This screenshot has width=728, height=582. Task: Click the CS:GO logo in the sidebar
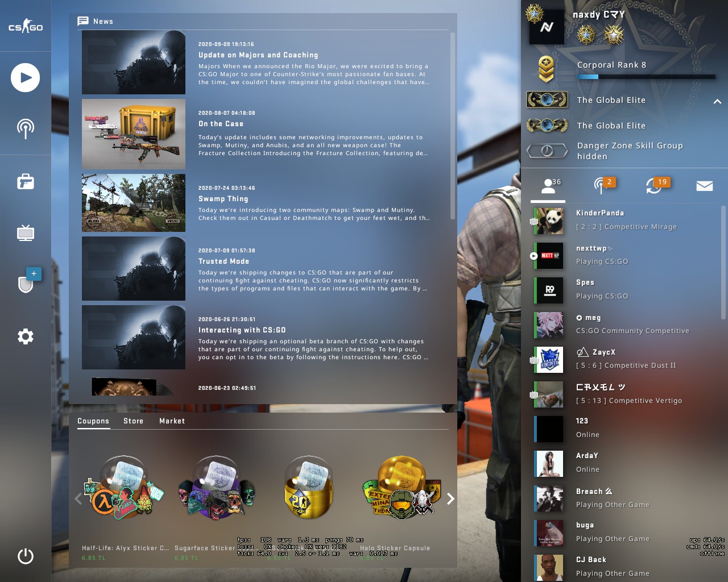[26, 26]
